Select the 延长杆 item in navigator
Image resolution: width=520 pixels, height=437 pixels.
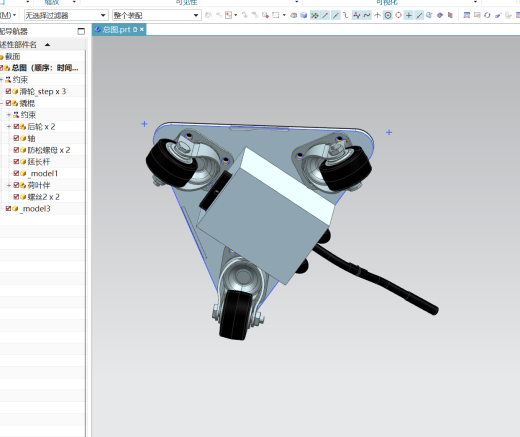[x=39, y=162]
